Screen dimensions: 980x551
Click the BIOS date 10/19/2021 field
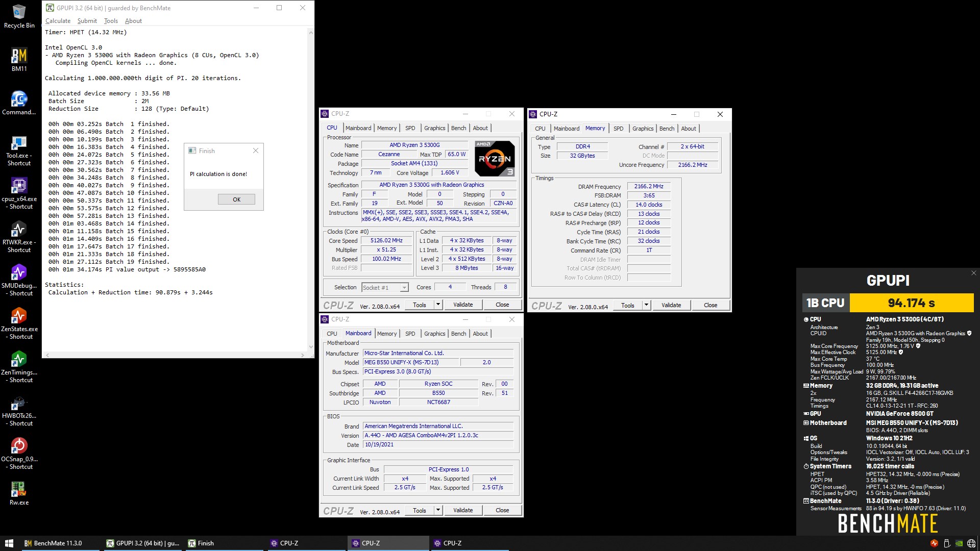[438, 444]
